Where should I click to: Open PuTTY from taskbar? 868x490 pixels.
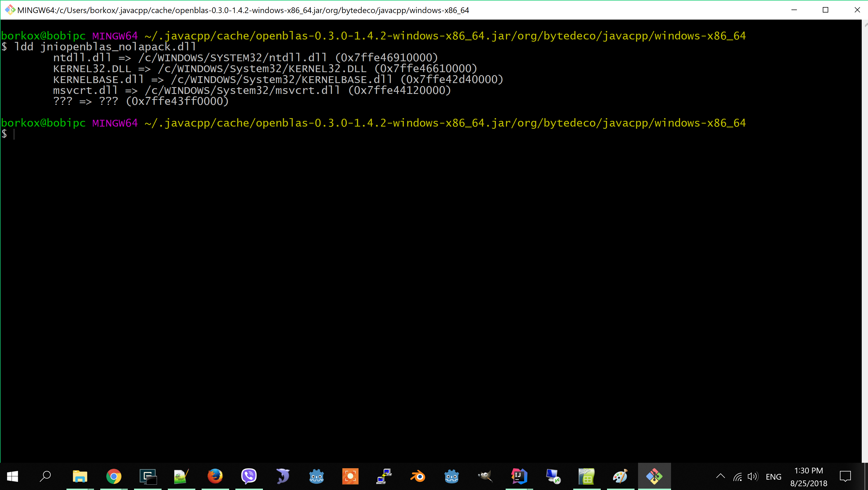[384, 476]
